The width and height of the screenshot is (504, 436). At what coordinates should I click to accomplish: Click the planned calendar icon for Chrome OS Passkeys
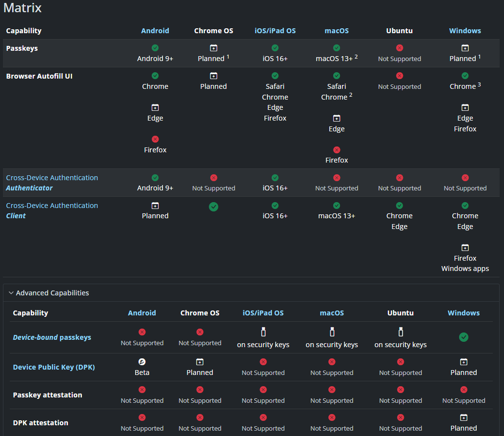tap(214, 48)
